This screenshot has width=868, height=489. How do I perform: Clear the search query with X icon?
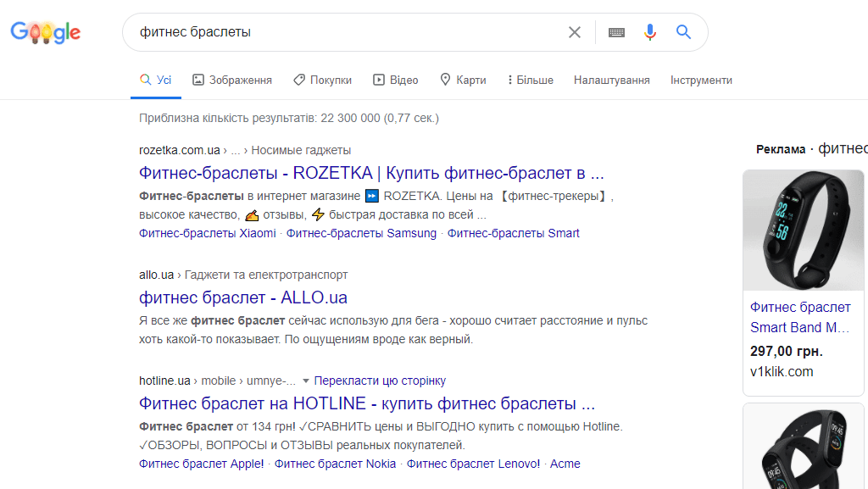[575, 32]
